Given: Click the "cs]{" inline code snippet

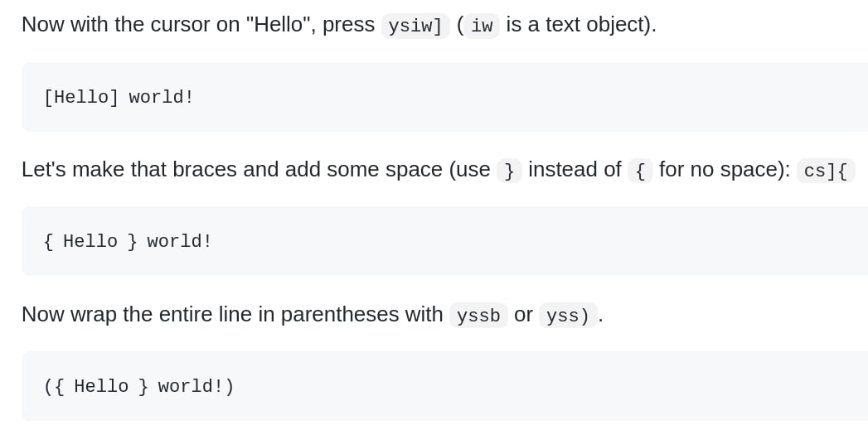Looking at the screenshot, I should [826, 171].
